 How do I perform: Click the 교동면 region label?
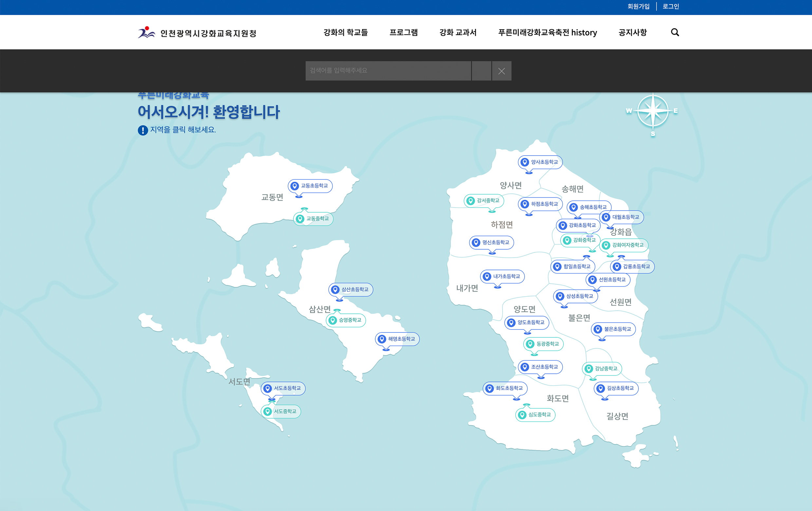[272, 197]
